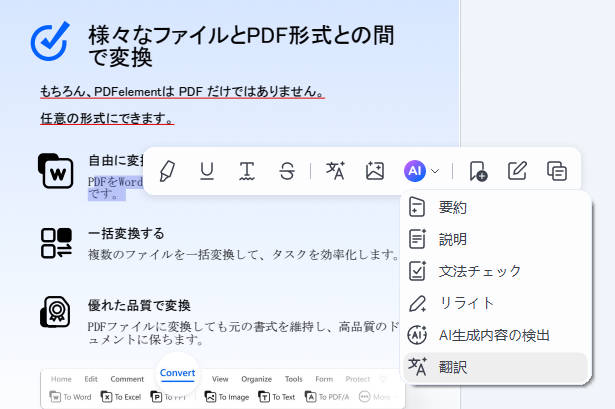
Task: Click the To Word button
Action: 70,397
